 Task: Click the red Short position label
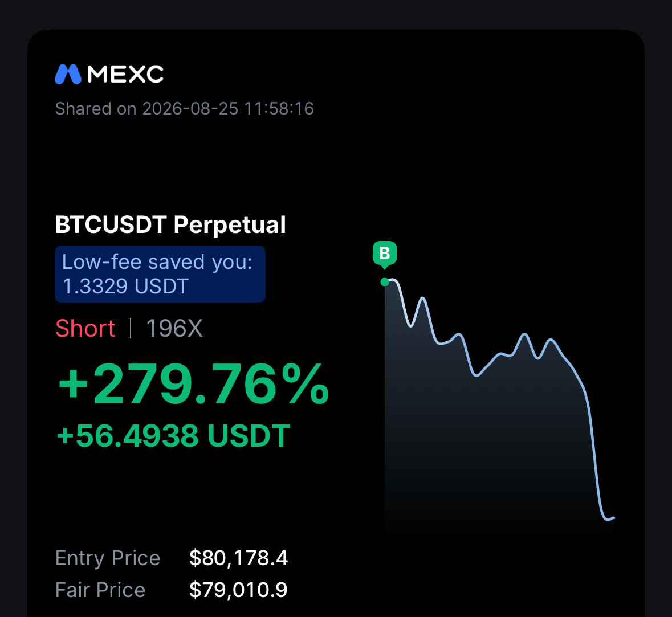coord(85,329)
